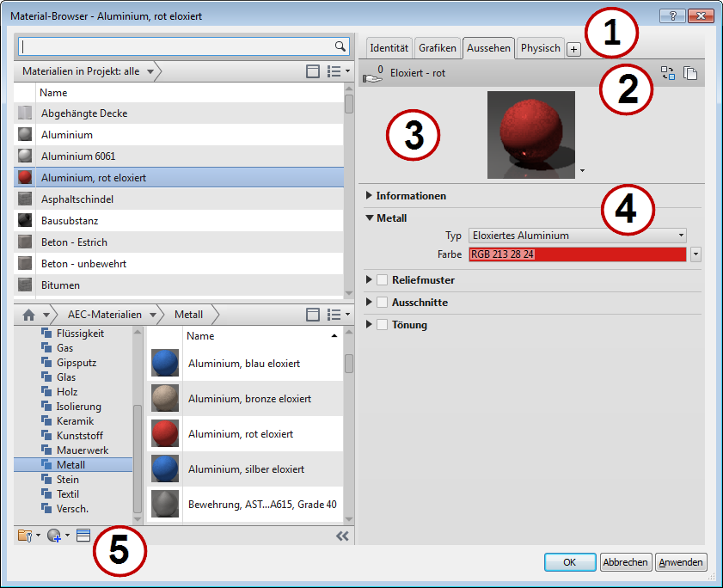Collapse the Metall section
The image size is (723, 588).
(x=370, y=218)
